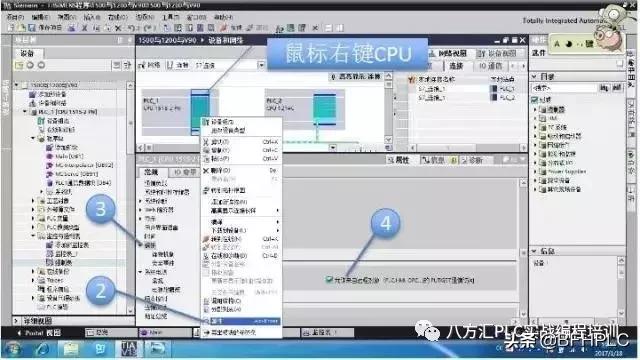640x360 pixels.
Task: Switch to Portal view
Action: (x=39, y=333)
